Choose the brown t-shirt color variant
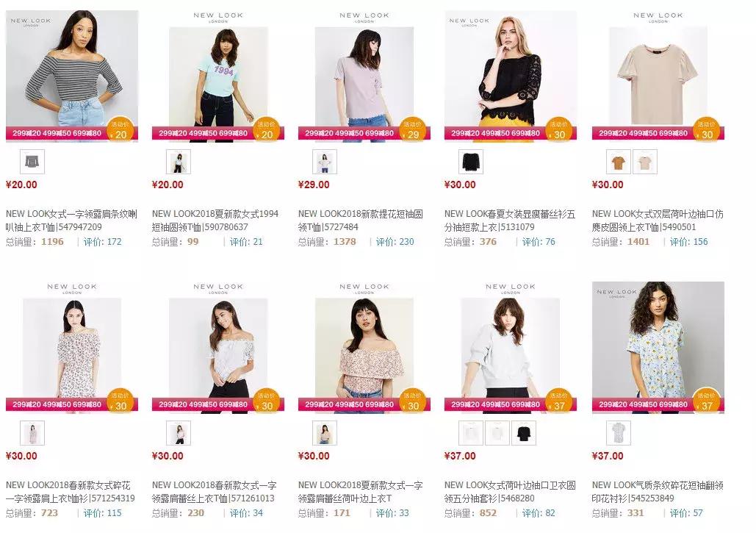The height and width of the screenshot is (533, 756). (x=619, y=162)
